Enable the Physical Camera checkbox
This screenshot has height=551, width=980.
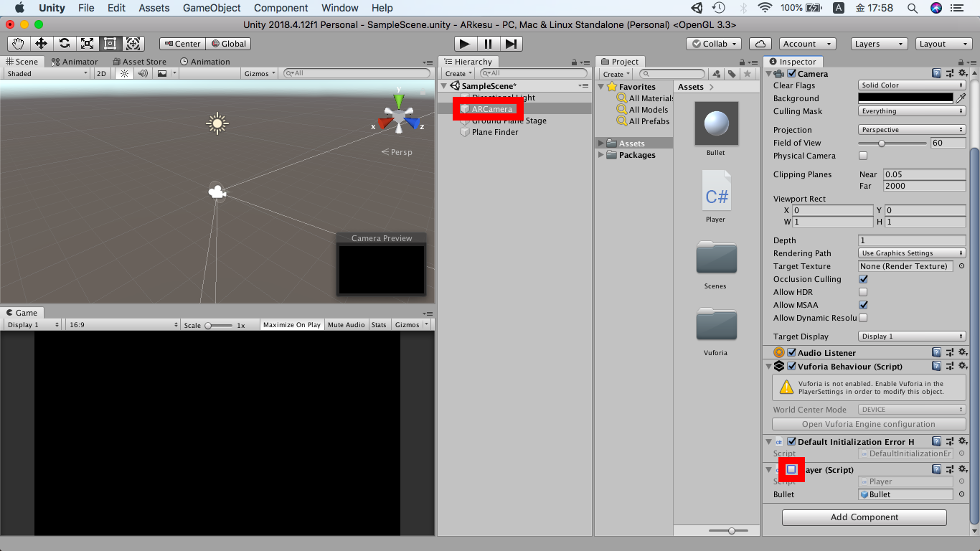(863, 156)
